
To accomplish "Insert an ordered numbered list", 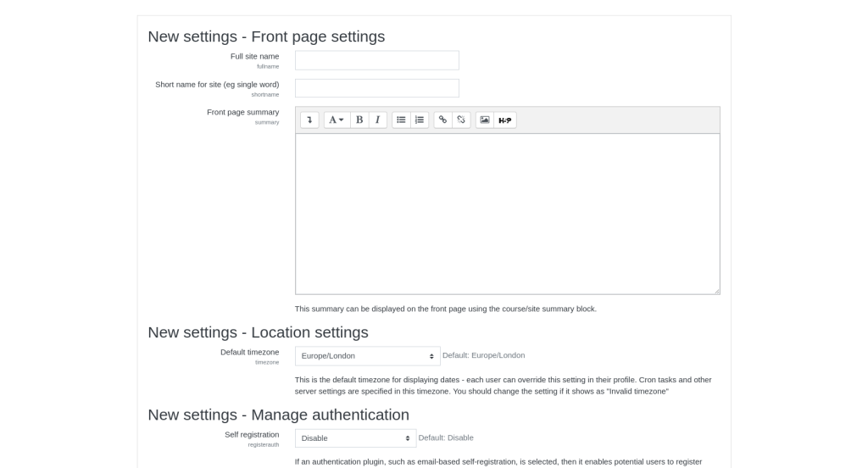I will pos(420,120).
